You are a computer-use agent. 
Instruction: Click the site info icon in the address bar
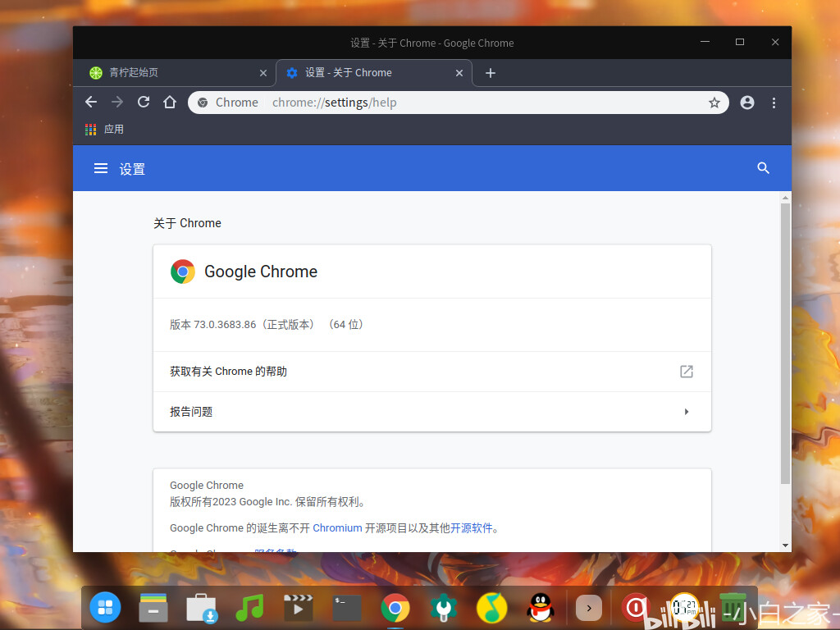(203, 103)
